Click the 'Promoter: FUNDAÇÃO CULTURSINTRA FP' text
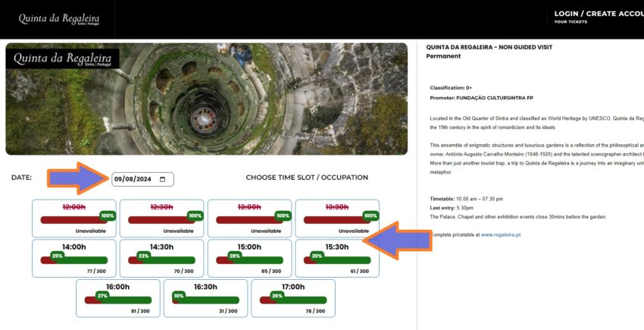This screenshot has width=644, height=330. coord(481,99)
